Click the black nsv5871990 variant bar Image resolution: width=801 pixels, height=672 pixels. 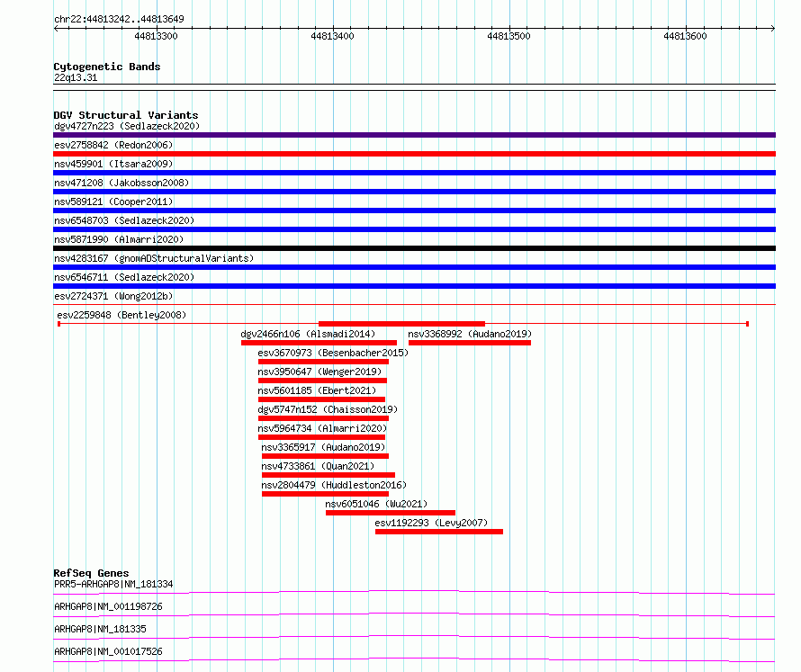414,248
